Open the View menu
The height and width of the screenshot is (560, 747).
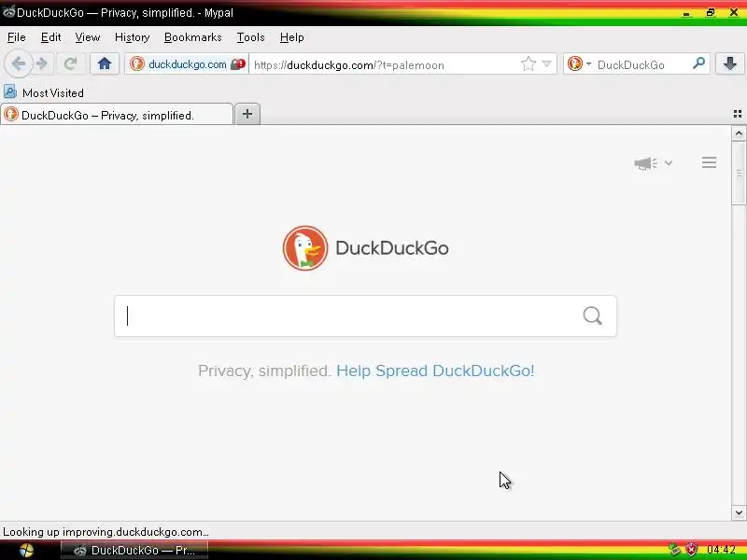click(87, 37)
